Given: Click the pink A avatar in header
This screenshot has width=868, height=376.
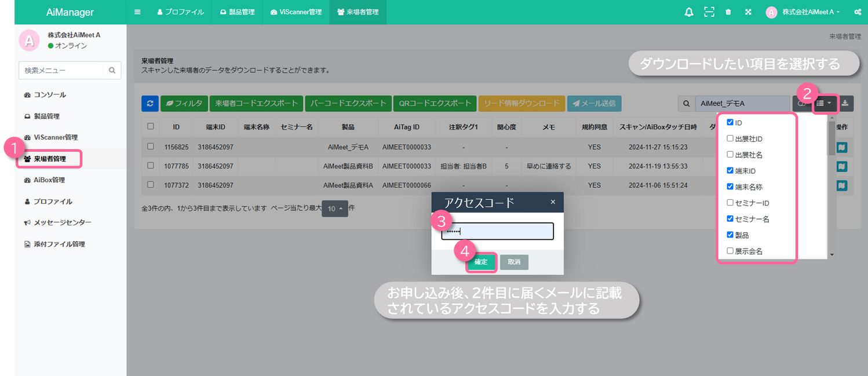Looking at the screenshot, I should (x=771, y=12).
